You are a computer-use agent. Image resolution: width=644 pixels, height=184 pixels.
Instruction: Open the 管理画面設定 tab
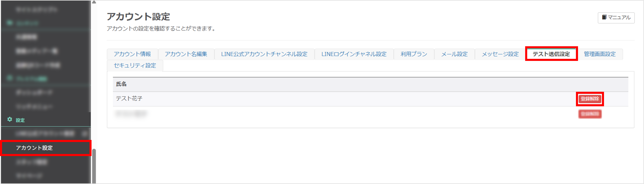(x=599, y=54)
